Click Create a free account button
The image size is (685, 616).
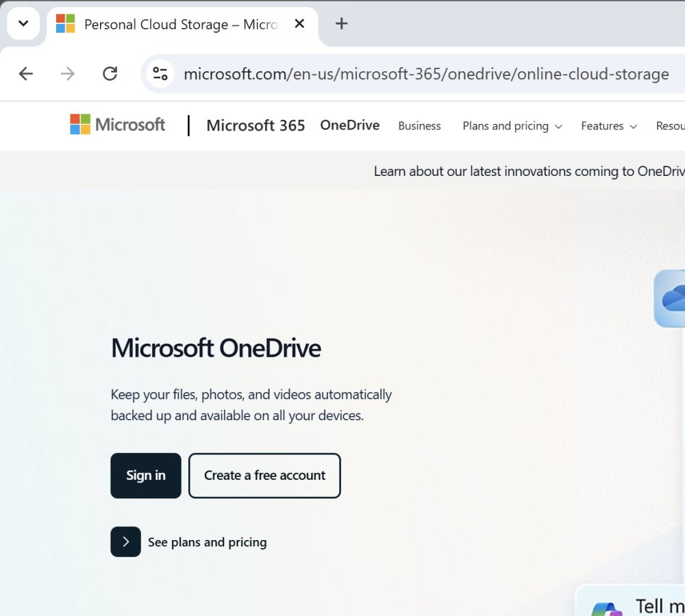(x=264, y=476)
